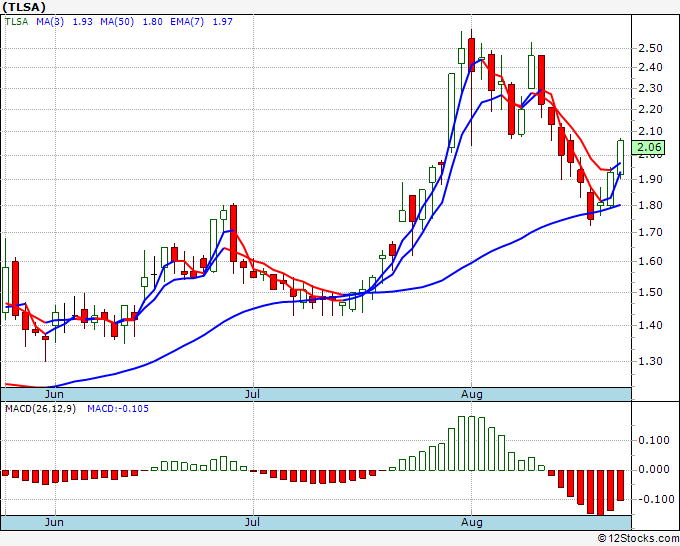680x546 pixels.
Task: Click the MA(50) legend label
Action: pyautogui.click(x=117, y=22)
